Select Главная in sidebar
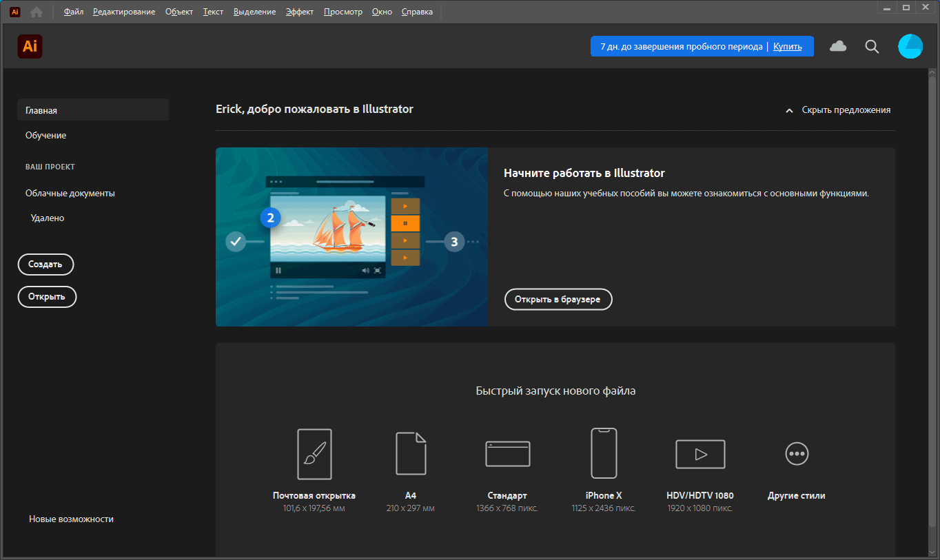The height and width of the screenshot is (560, 940). (x=93, y=110)
